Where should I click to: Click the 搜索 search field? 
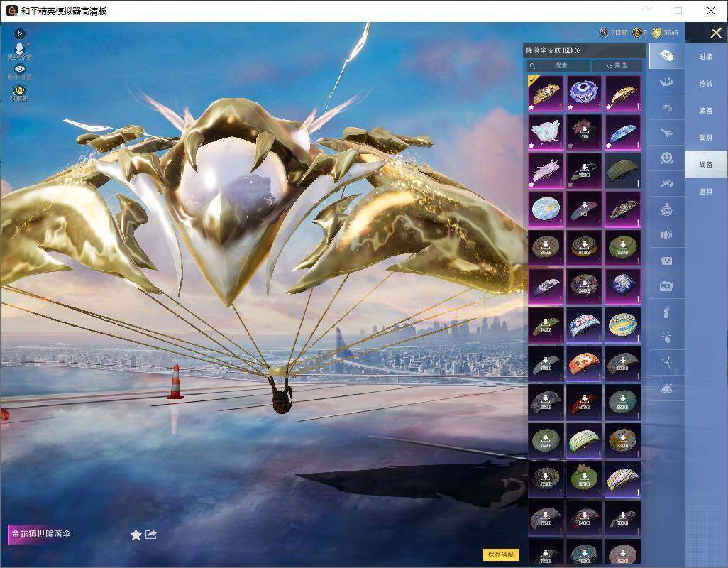tap(558, 65)
